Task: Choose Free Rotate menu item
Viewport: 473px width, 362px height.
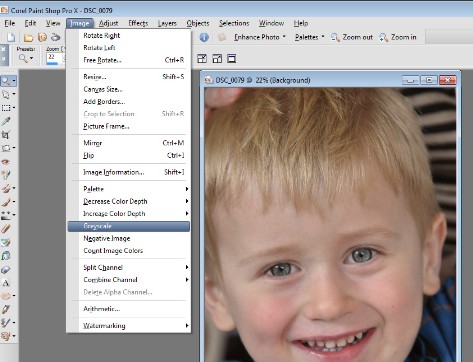Action: tap(129, 60)
